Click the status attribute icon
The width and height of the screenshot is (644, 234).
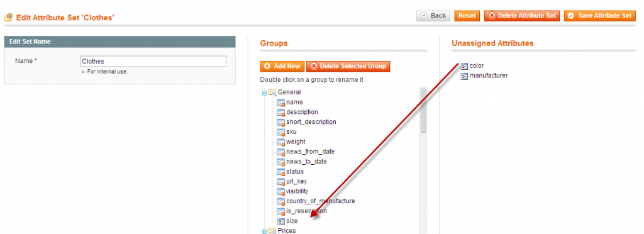tap(281, 172)
